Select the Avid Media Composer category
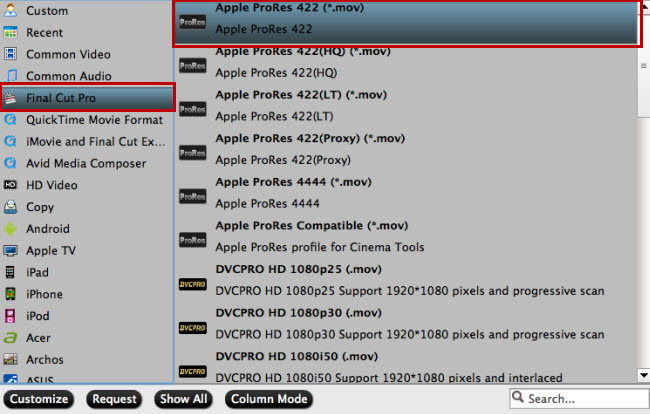 pos(86,163)
